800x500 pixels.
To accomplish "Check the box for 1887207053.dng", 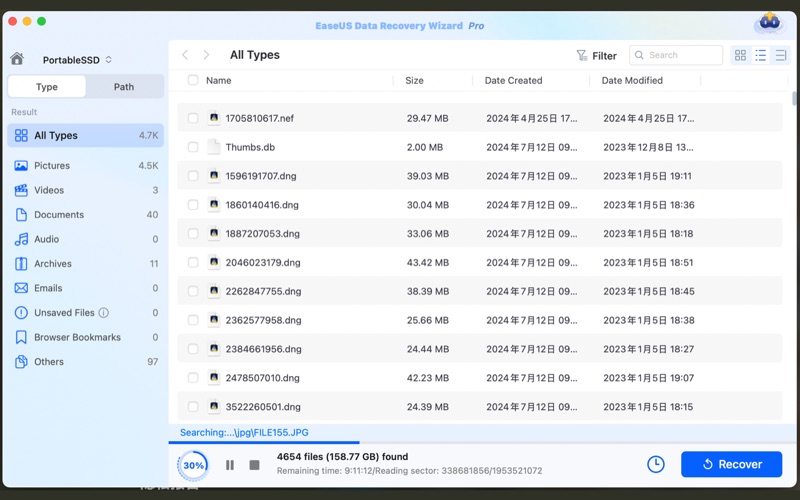I will coord(193,234).
